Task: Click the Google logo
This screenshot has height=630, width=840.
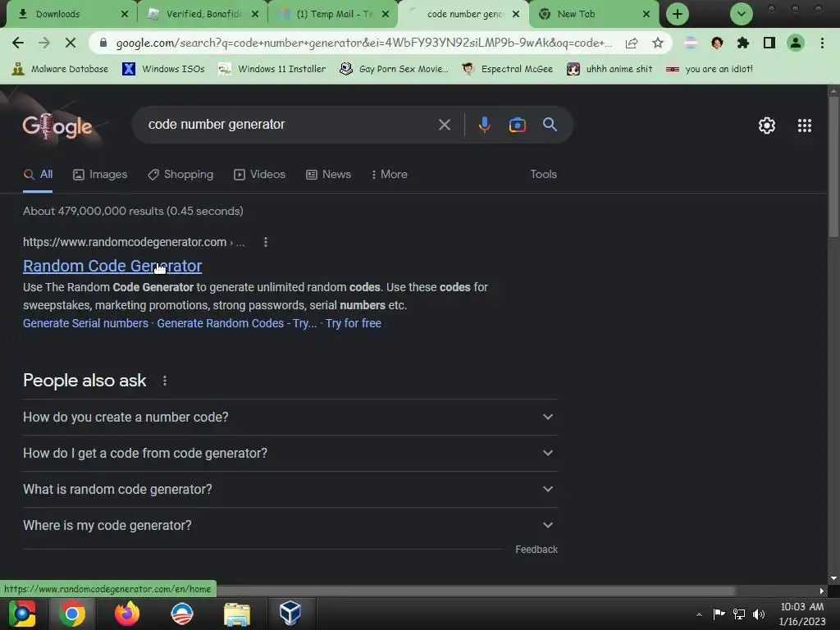Action: click(x=57, y=126)
